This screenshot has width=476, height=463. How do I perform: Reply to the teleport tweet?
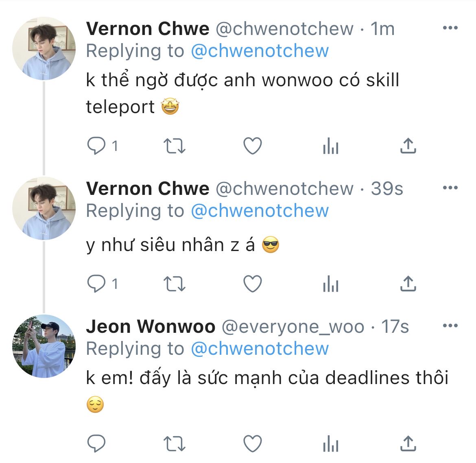pyautogui.click(x=96, y=146)
